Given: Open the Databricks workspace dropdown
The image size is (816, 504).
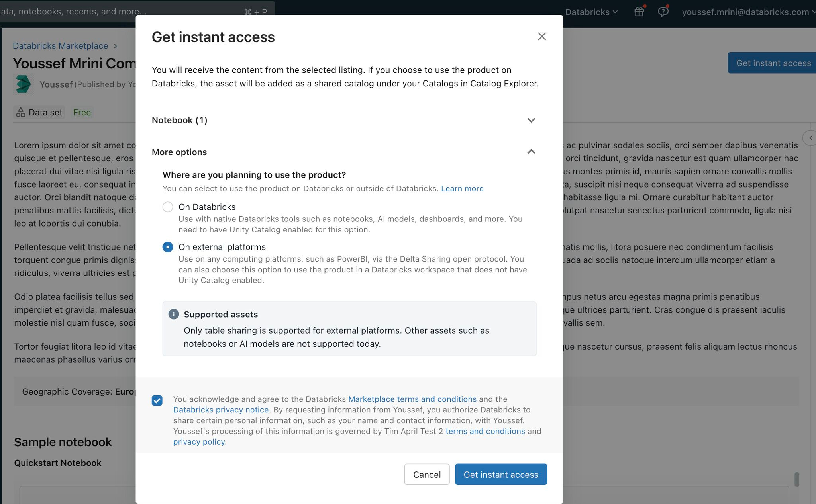Looking at the screenshot, I should (x=591, y=12).
